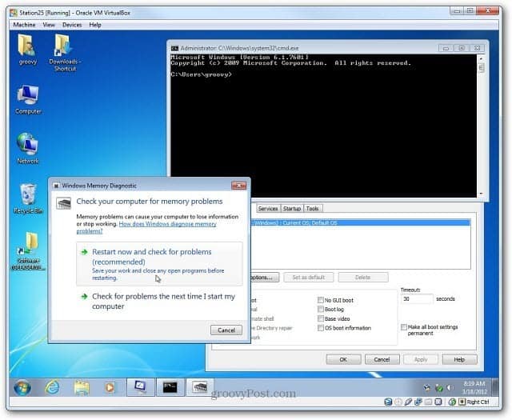Choose Check for problems next time I start
512x420 pixels.
(x=159, y=301)
